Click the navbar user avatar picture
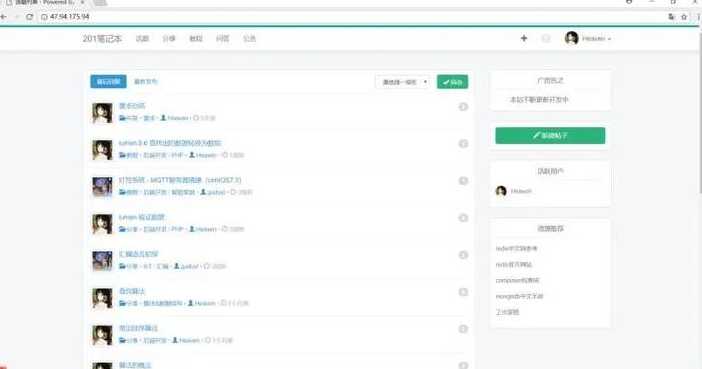Viewport: 702px width, 369px height. tap(572, 38)
